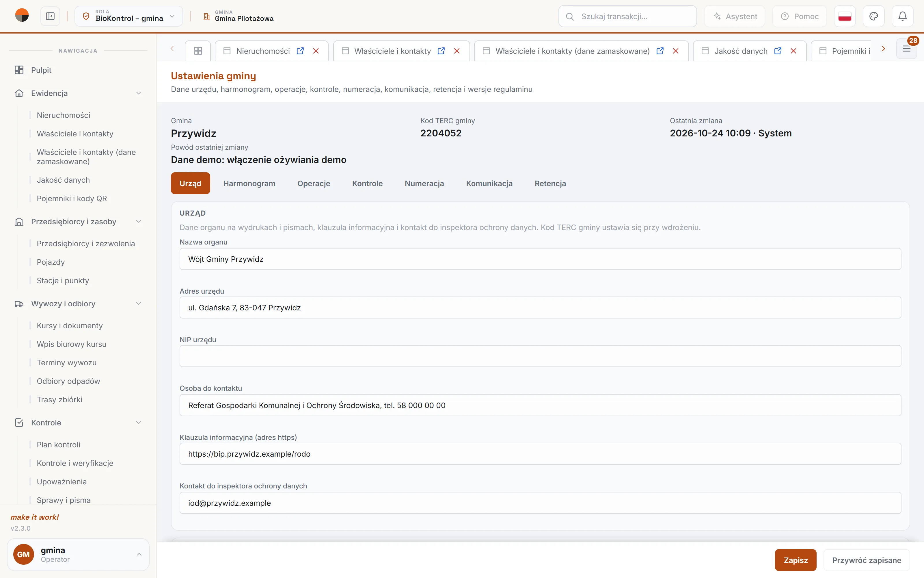
Task: Click Przywróć zapisane button
Action: click(867, 560)
